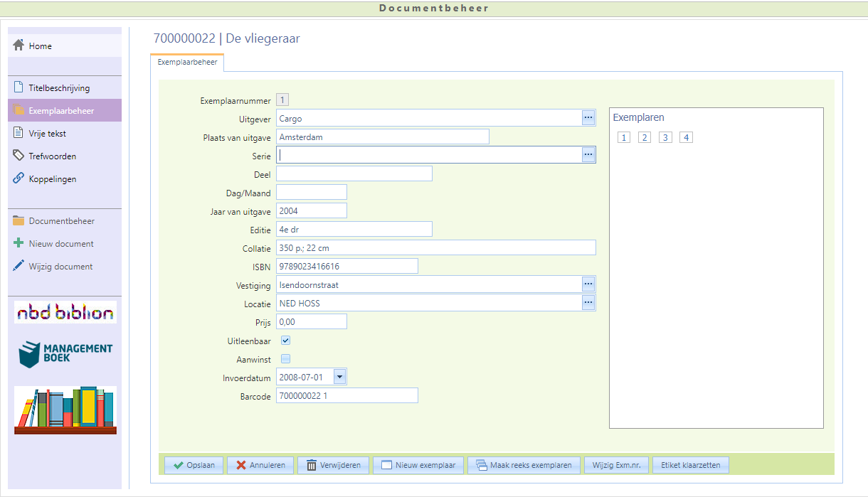The image size is (868, 497).
Task: Expand the Vestiging selection list
Action: [588, 284]
